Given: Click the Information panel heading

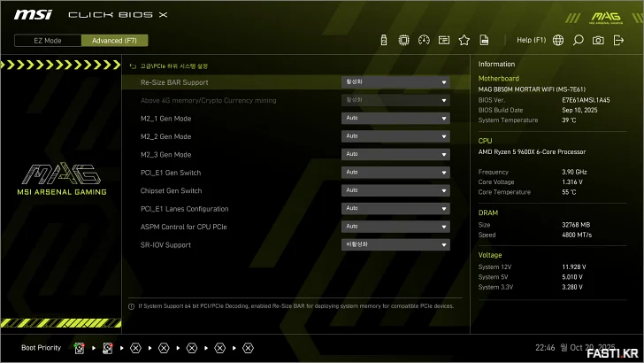Looking at the screenshot, I should click(x=496, y=64).
